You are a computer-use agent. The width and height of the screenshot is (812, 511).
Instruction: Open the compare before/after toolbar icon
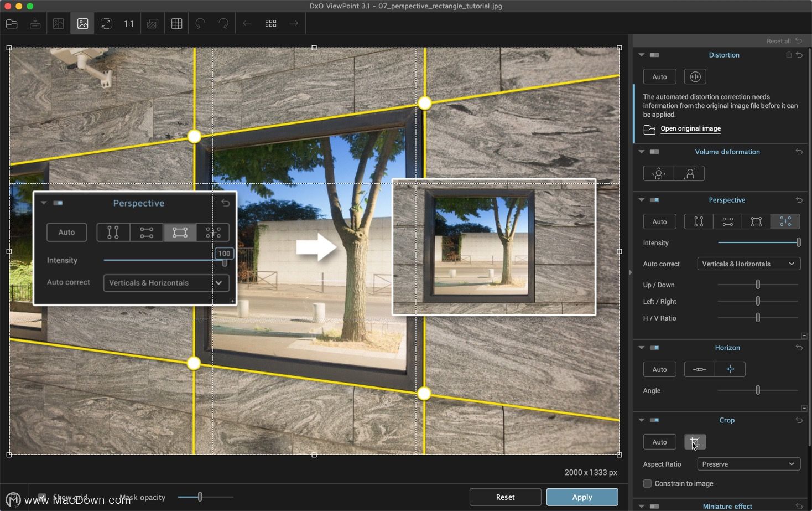[x=153, y=23]
